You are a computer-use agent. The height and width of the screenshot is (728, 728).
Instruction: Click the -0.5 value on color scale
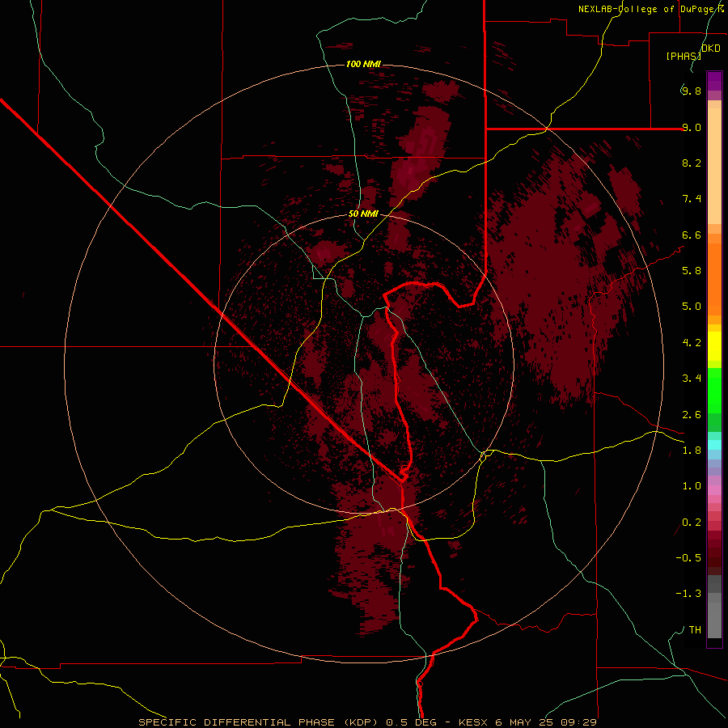tap(688, 558)
